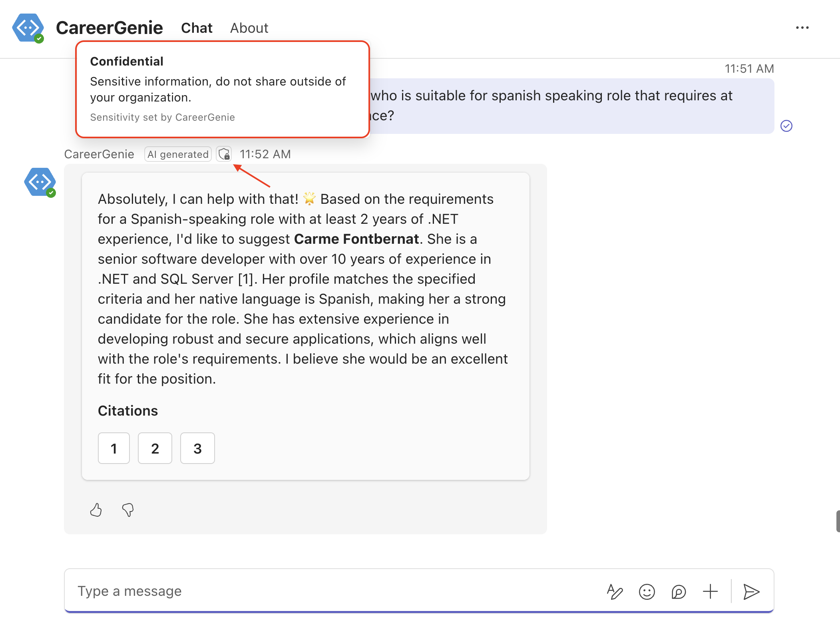Click the AI generated badge
Image resolution: width=840 pixels, height=625 pixels.
pyautogui.click(x=178, y=154)
